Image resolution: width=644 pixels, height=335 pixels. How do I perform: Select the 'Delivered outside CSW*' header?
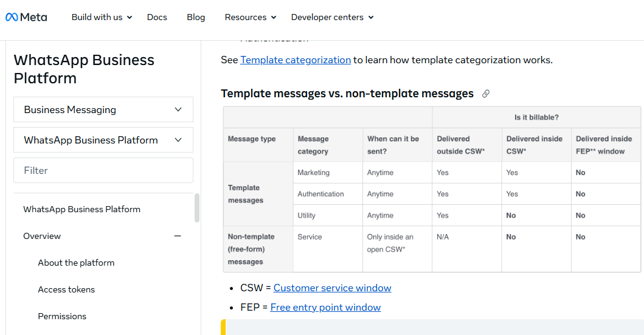(467, 145)
